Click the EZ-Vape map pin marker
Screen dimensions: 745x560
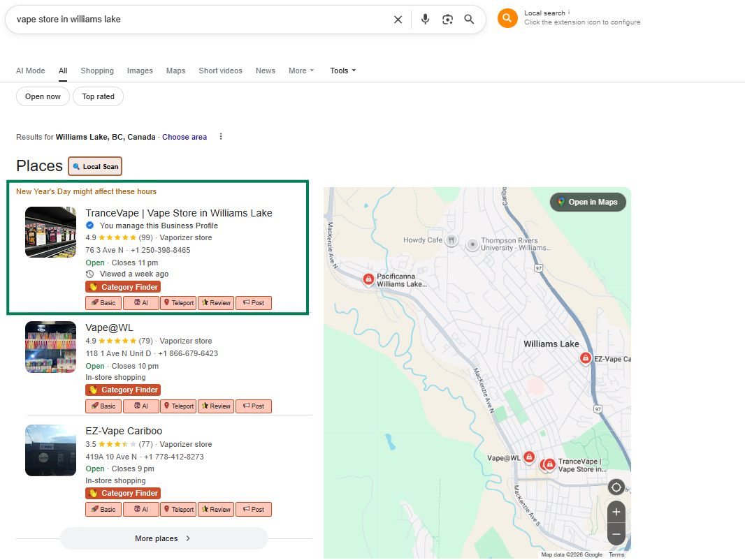pyautogui.click(x=586, y=358)
